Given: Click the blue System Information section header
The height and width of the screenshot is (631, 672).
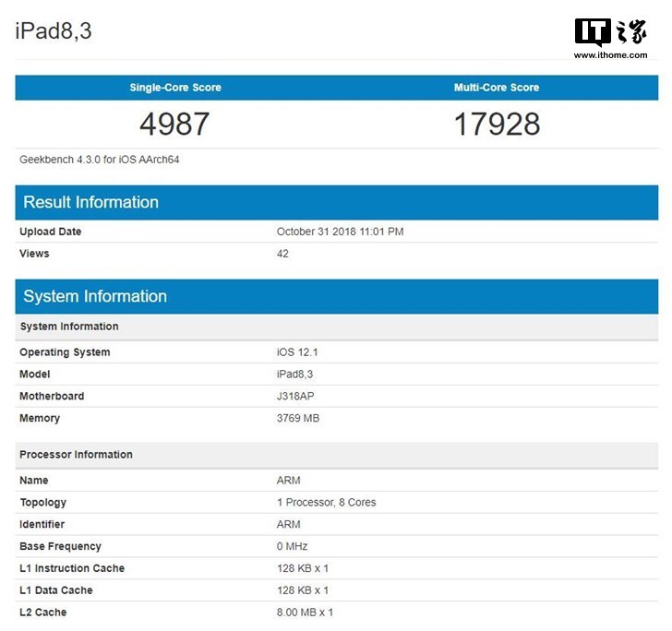Looking at the screenshot, I should coord(336,296).
